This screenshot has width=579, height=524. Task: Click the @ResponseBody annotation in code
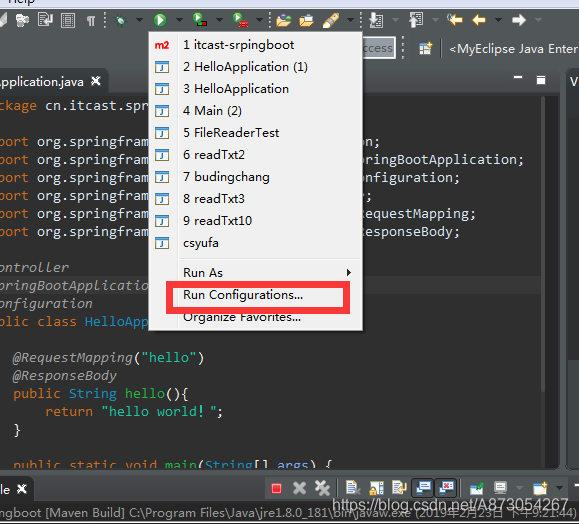pyautogui.click(x=65, y=376)
